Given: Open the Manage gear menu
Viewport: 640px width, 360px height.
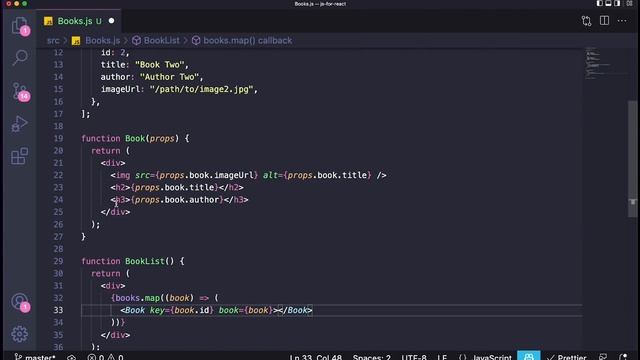Looking at the screenshot, I should point(20,334).
